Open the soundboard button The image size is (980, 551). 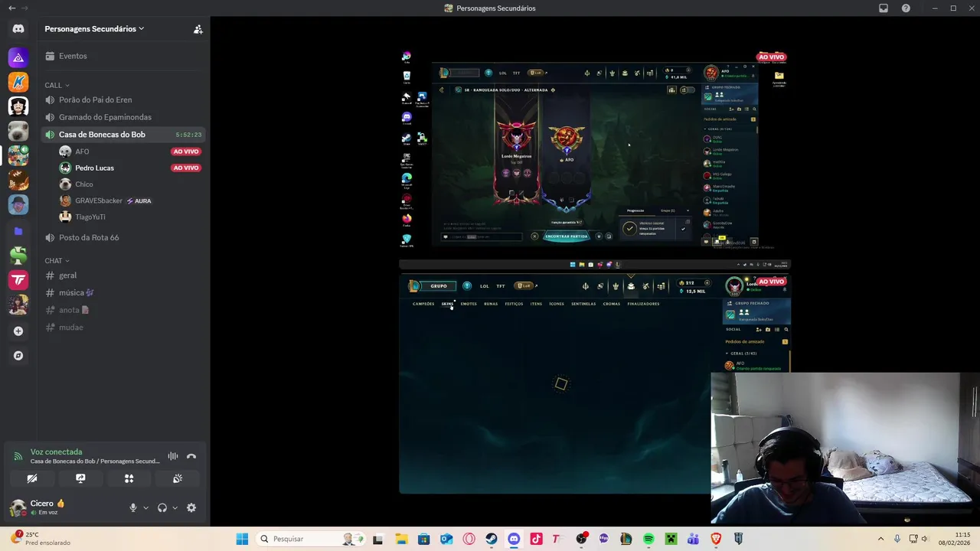(178, 478)
